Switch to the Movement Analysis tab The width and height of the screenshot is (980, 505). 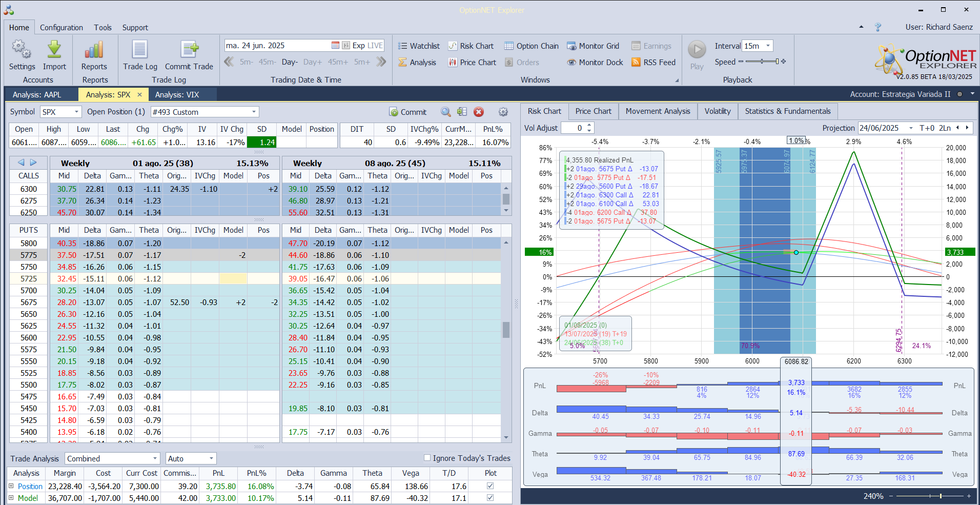point(658,111)
